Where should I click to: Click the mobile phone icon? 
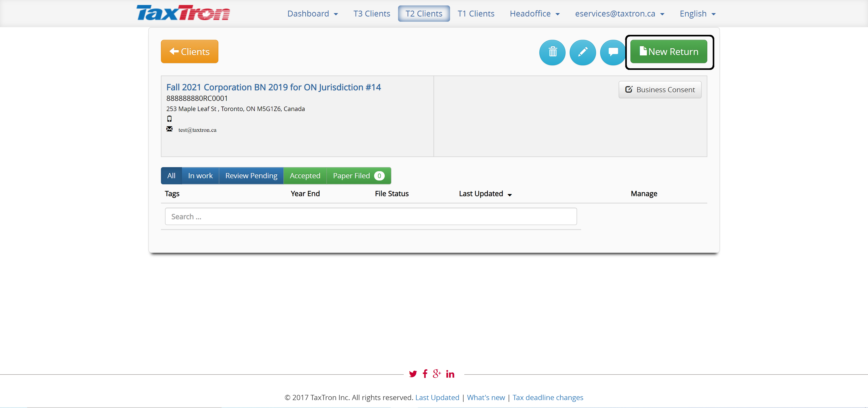point(170,119)
